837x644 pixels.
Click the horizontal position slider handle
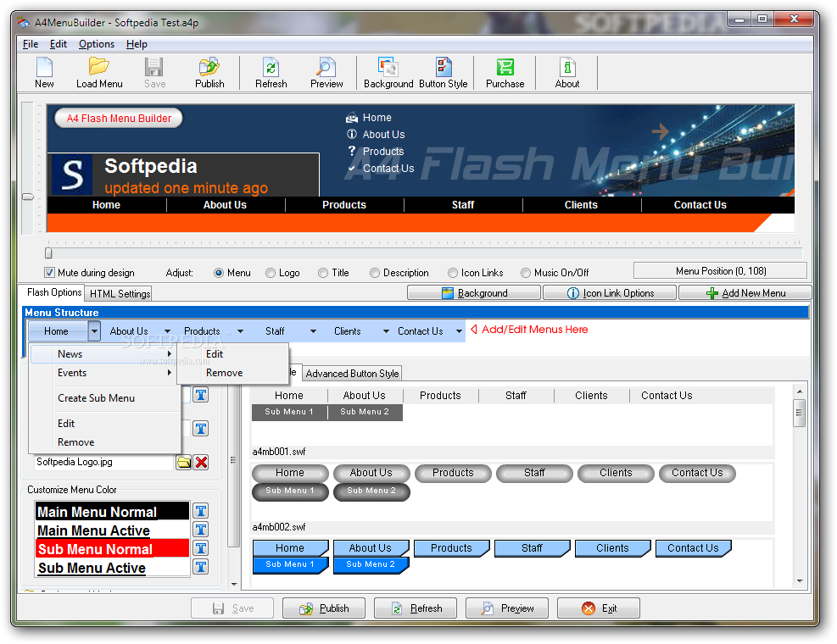point(48,253)
